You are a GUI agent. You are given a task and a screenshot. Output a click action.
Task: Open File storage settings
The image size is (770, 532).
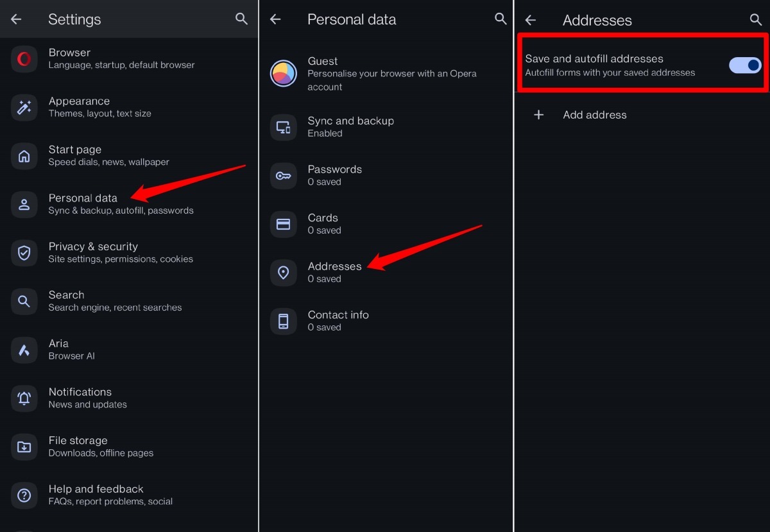point(129,447)
